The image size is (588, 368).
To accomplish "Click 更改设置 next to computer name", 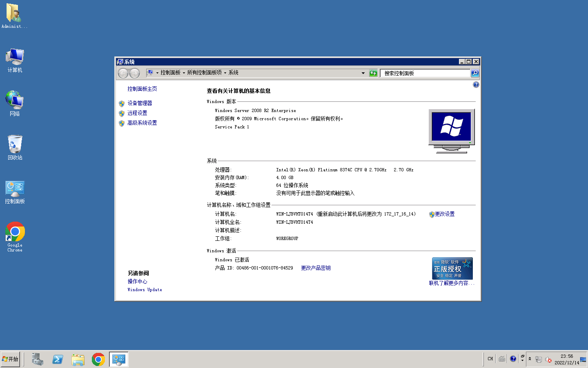I will coord(445,214).
